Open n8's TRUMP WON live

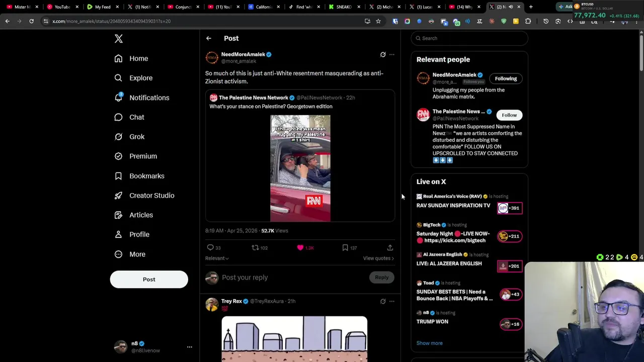(x=432, y=322)
